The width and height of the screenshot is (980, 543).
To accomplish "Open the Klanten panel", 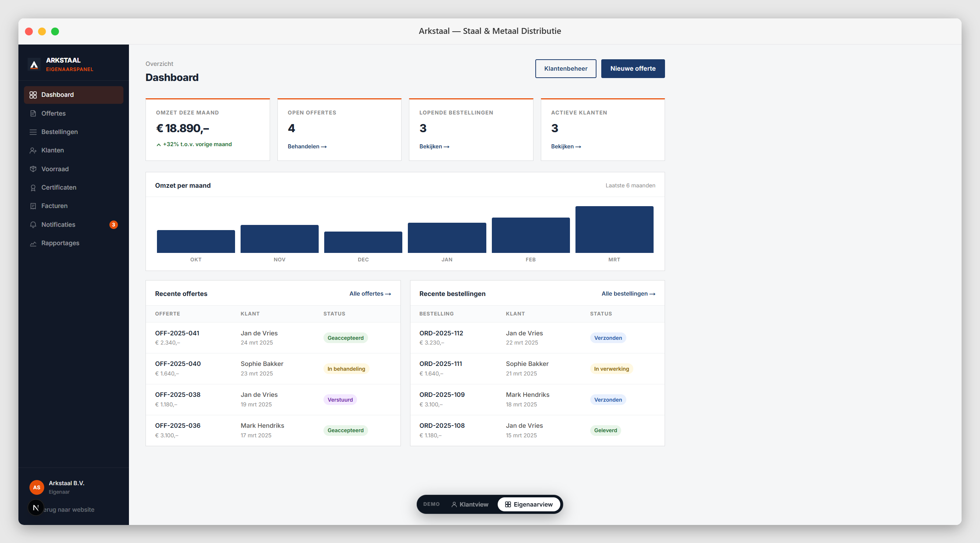I will point(52,150).
